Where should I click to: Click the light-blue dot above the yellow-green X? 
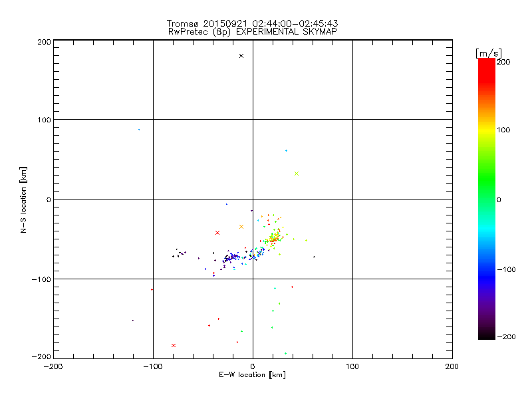[287, 151]
